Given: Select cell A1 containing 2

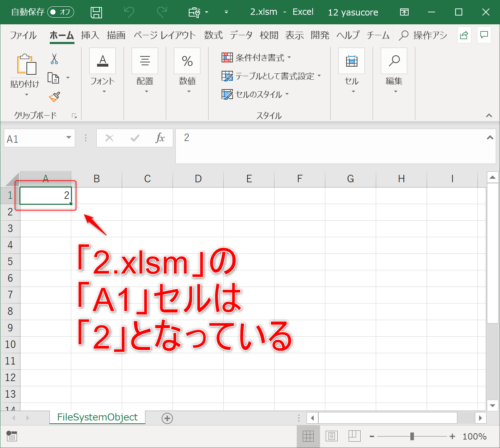Looking at the screenshot, I should [46, 196].
